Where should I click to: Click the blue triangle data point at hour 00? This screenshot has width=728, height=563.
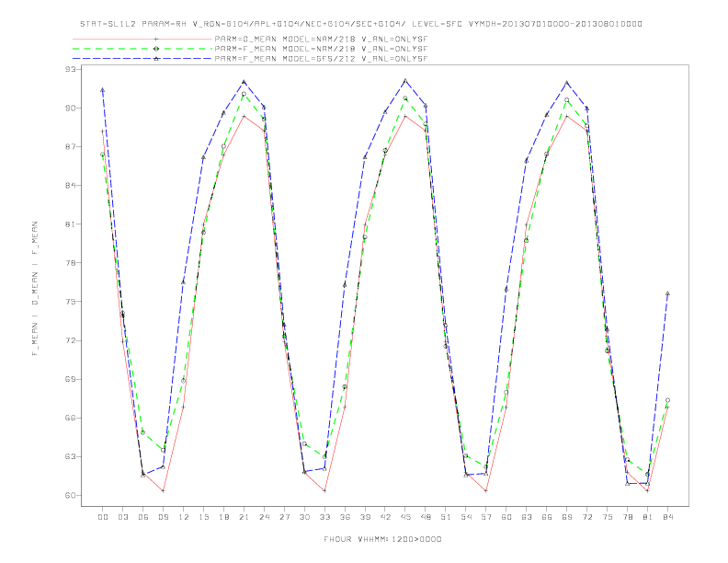point(103,90)
